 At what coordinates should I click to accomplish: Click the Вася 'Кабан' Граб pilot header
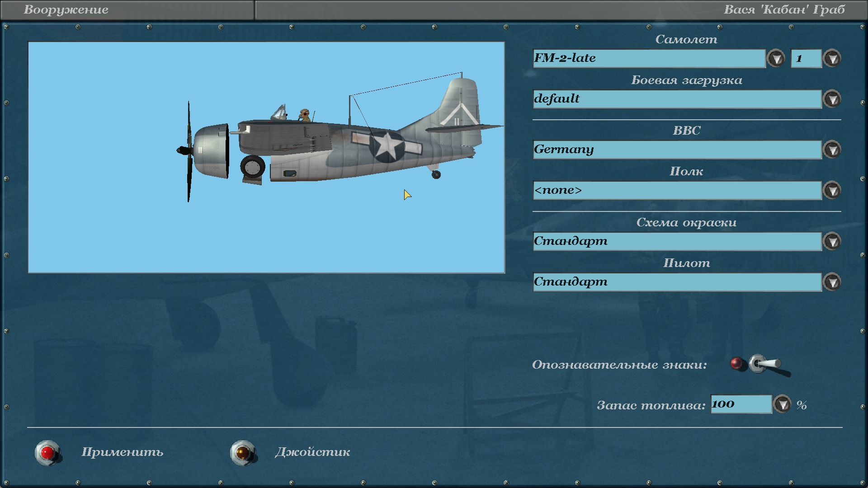[x=784, y=10]
